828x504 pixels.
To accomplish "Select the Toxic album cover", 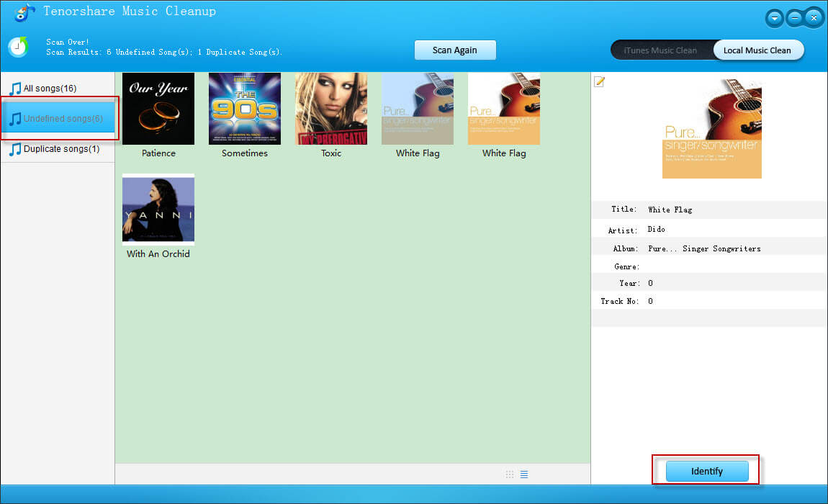I will [x=331, y=108].
